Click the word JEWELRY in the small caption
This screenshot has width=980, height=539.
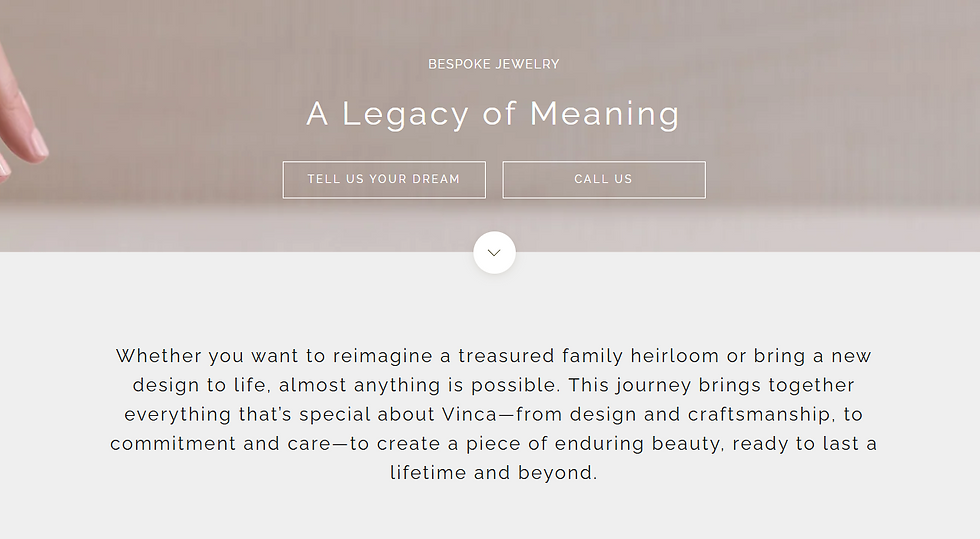point(525,64)
